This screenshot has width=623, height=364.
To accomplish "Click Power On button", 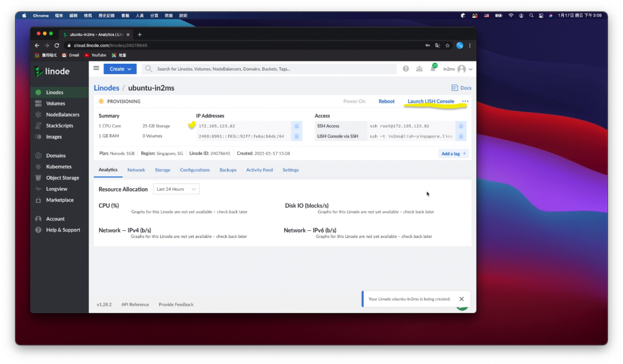I will pos(354,101).
